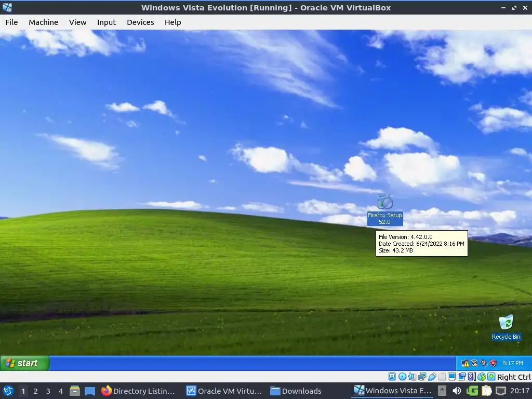Click the display monitor indicator icon
This screenshot has width=532, height=399.
(x=451, y=376)
